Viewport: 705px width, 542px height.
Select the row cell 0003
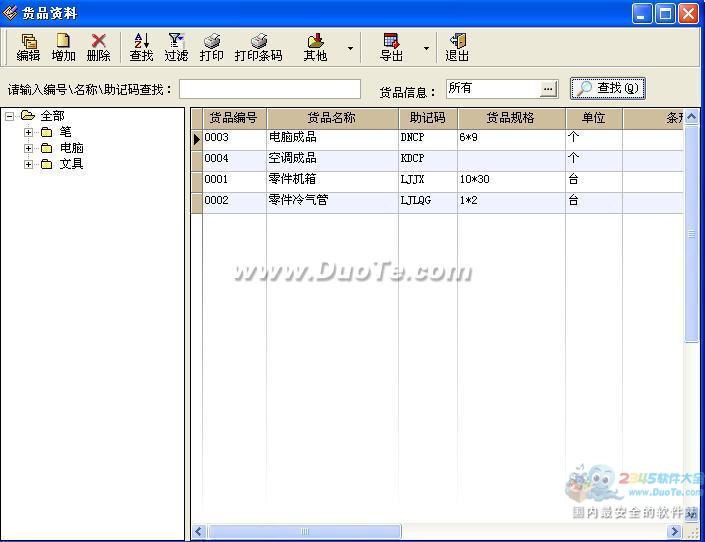(x=234, y=138)
